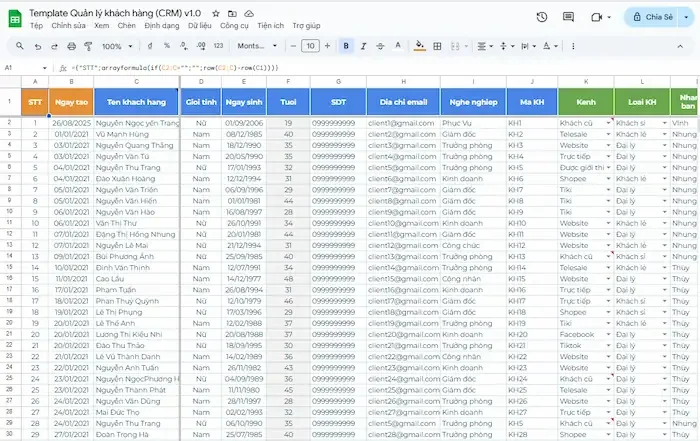Screen dimensions: 700x441
Task: Open the Google Sheets home icon
Action: [15, 19]
